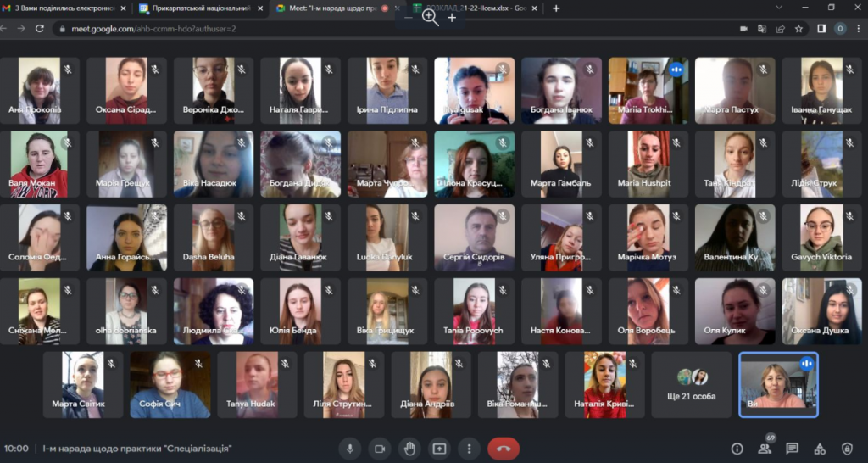Open the chat with everyone panel
The height and width of the screenshot is (463, 868).
(792, 449)
